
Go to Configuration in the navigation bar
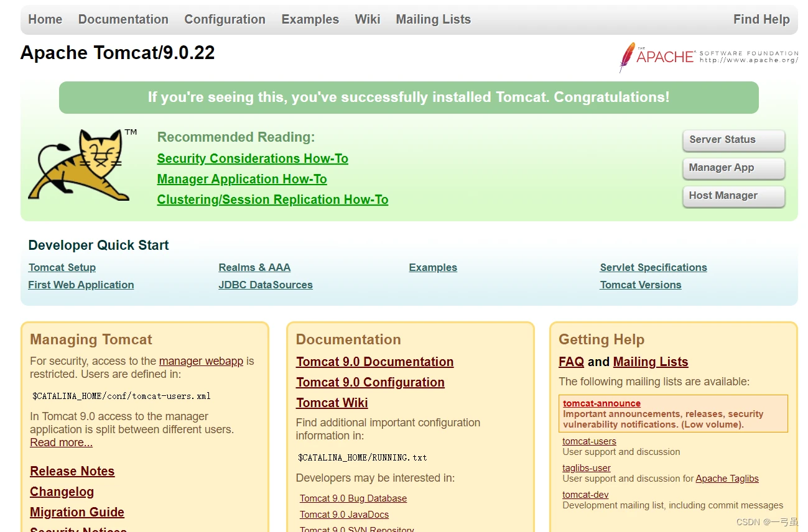click(225, 19)
